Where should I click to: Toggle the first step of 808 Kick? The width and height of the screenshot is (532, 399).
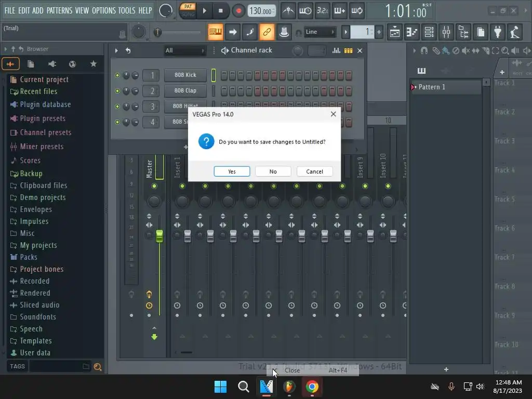[x=224, y=75]
